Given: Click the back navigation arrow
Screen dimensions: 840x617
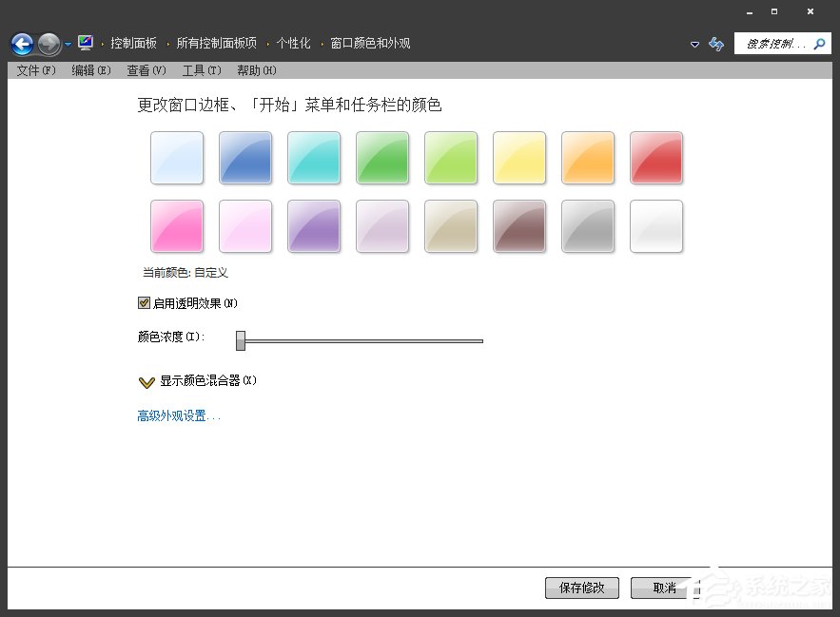Looking at the screenshot, I should pyautogui.click(x=21, y=43).
